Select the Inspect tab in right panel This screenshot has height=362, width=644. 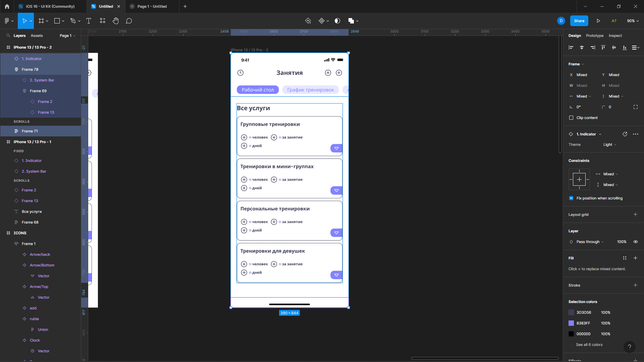[615, 35]
